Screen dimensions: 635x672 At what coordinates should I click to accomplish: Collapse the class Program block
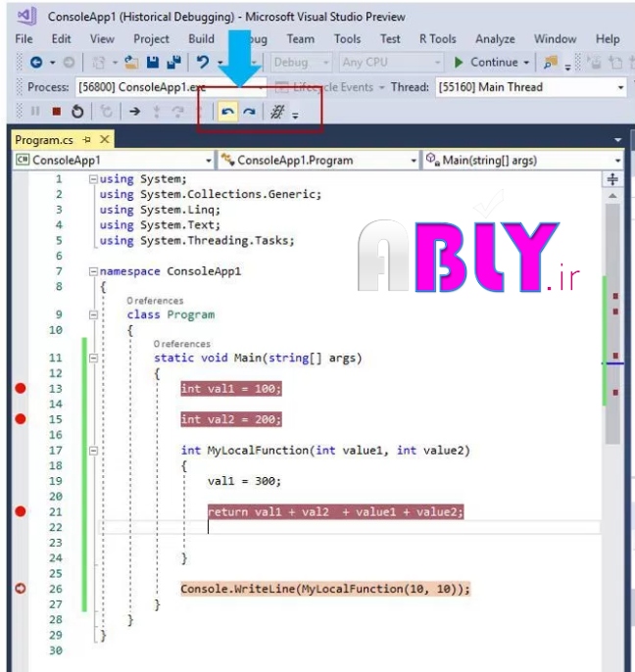click(x=93, y=315)
